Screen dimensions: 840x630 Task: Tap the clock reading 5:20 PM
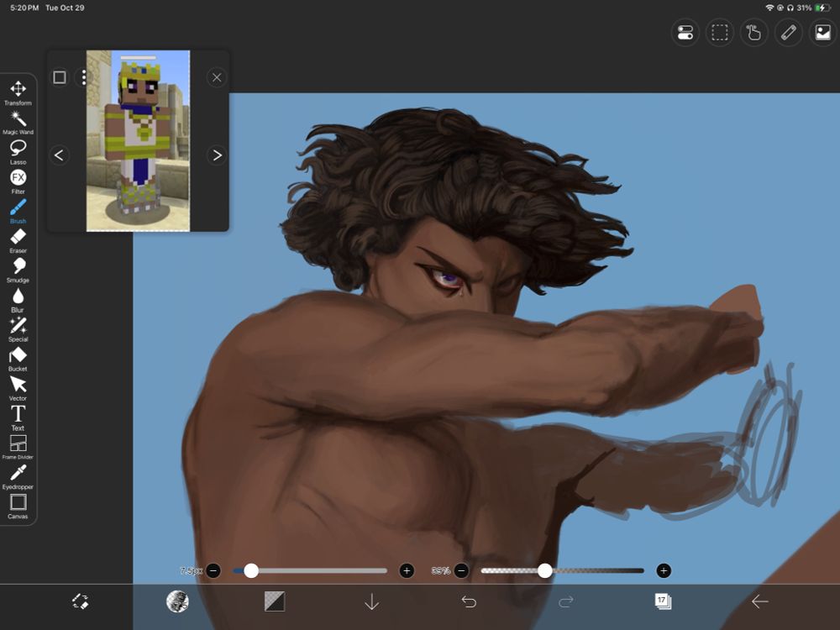point(24,8)
